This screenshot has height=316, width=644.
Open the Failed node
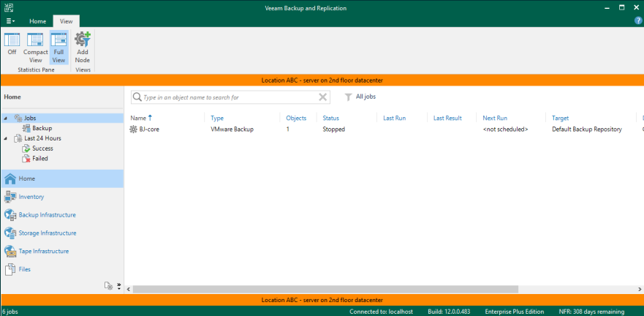tap(40, 159)
